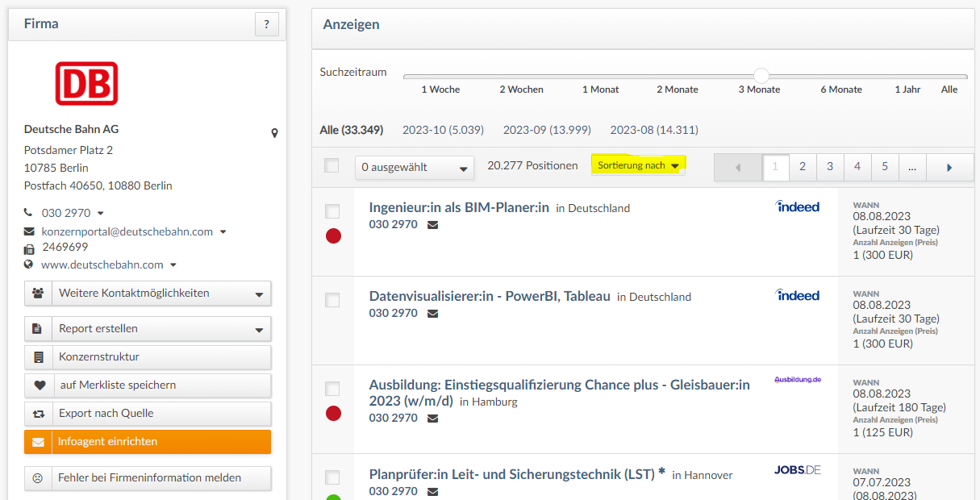Click the Infoagent einrichten button
This screenshot has width=980, height=500.
pyautogui.click(x=148, y=442)
